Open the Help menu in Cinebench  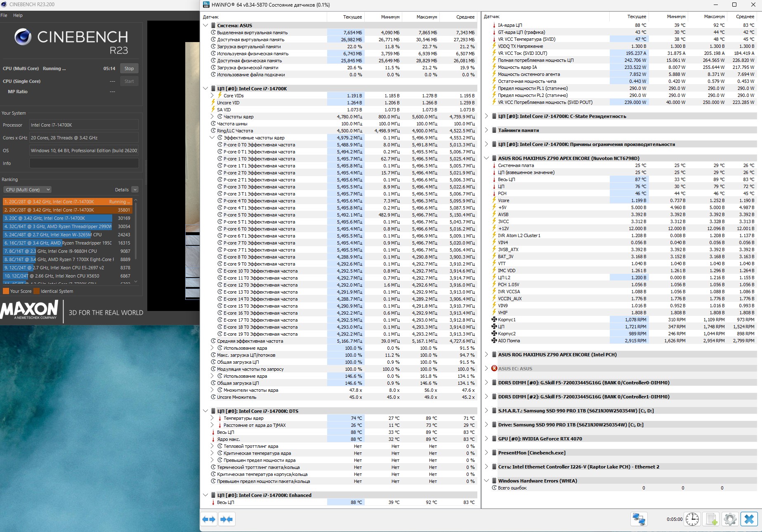point(18,15)
